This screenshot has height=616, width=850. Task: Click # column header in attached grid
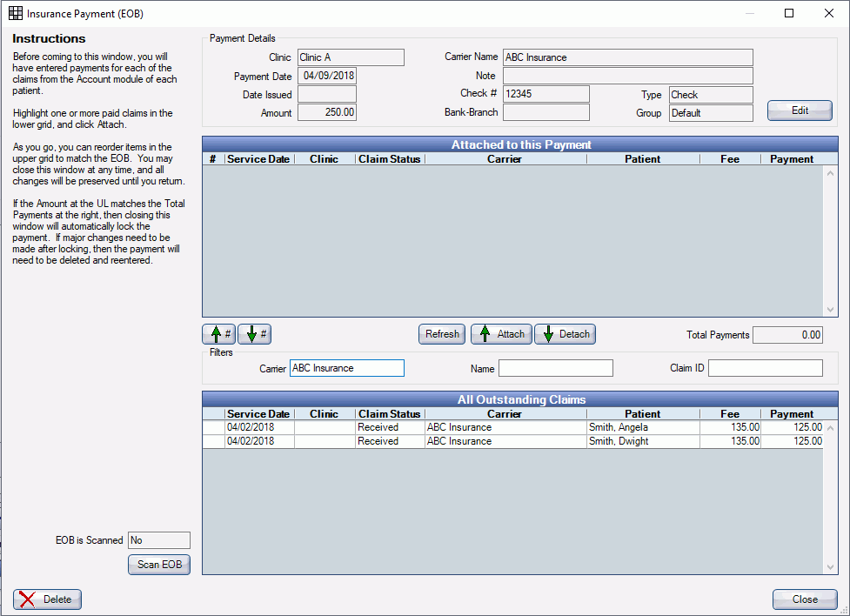coord(213,159)
